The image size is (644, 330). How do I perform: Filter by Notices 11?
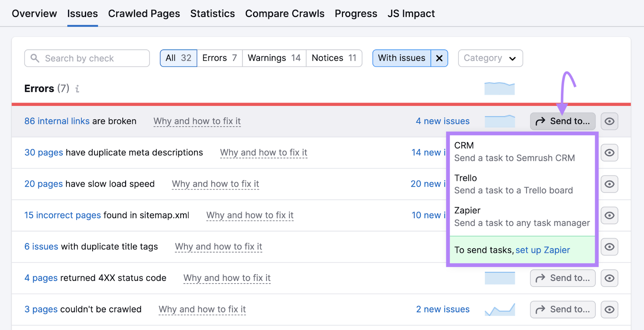(334, 58)
